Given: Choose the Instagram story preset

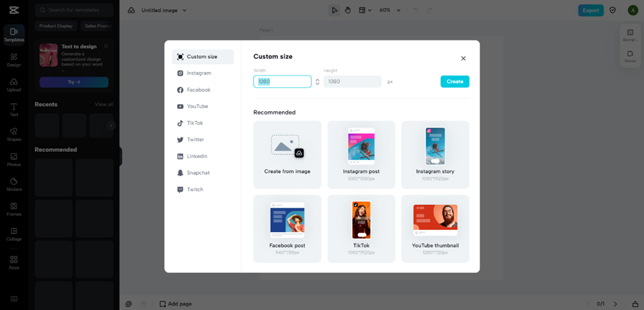Looking at the screenshot, I should (435, 155).
